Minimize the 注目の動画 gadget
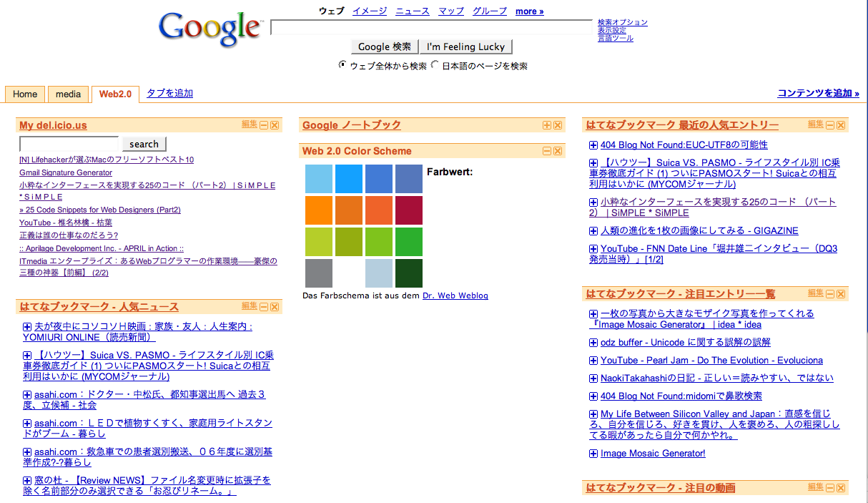This screenshot has height=503, width=868. point(830,488)
